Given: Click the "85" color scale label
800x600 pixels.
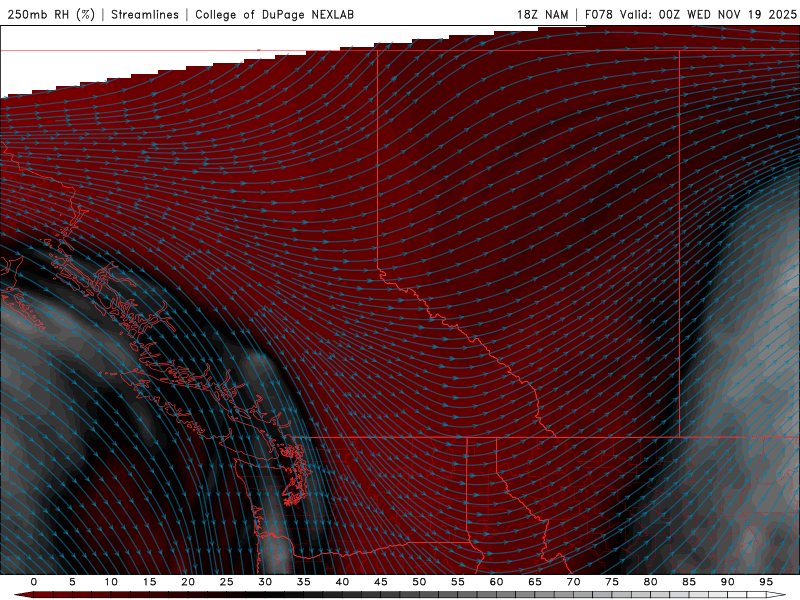Looking at the screenshot, I should click(689, 582).
